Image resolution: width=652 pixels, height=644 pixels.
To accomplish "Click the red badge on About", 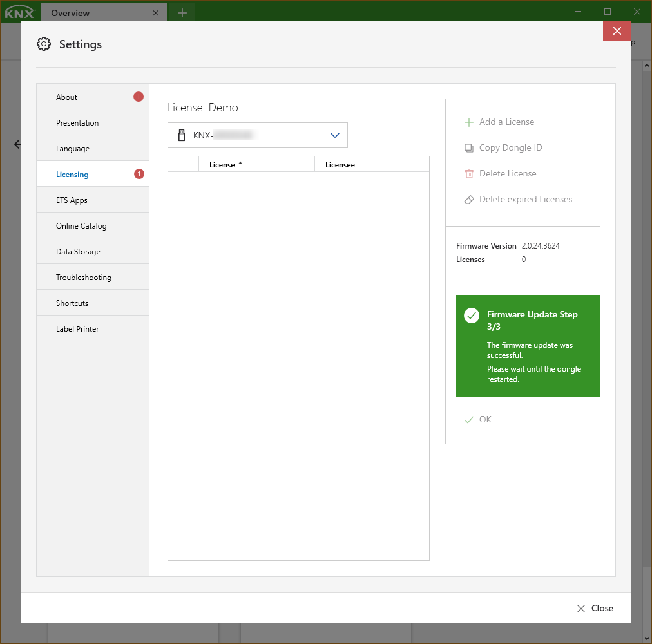I will coord(139,97).
